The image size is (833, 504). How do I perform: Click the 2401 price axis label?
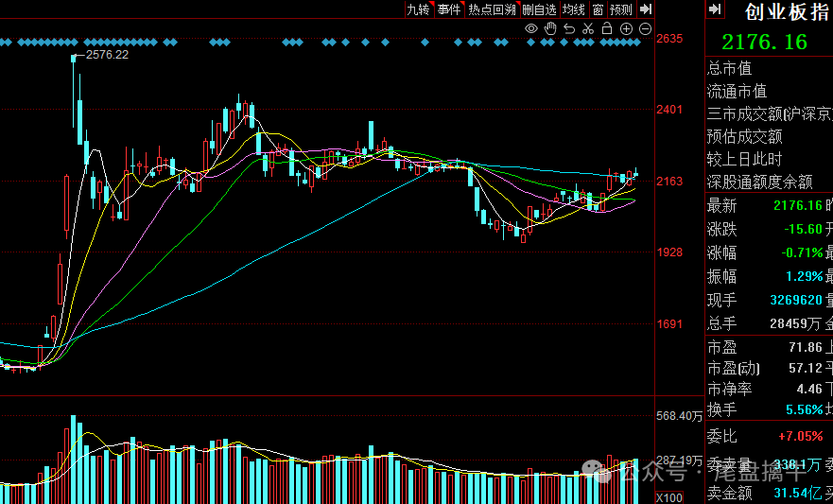click(670, 110)
